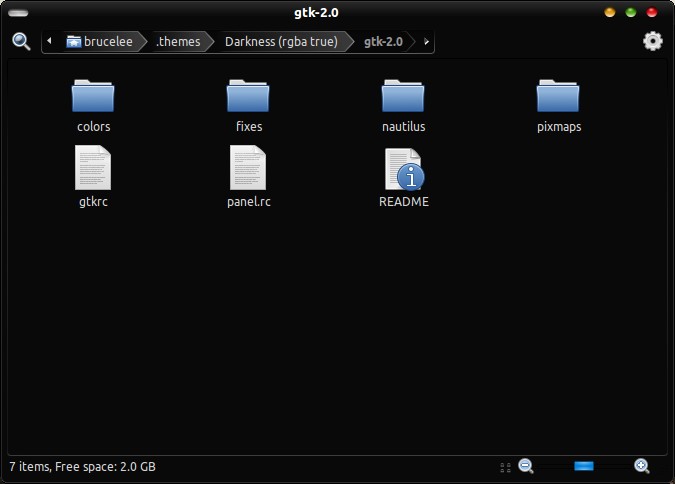Click the "README" file name

click(404, 202)
